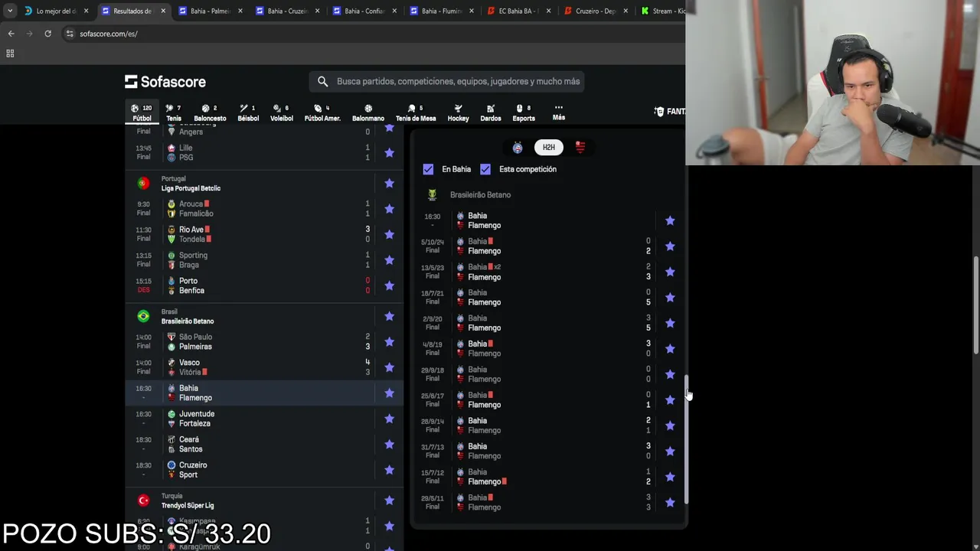The image size is (980, 551).
Task: Uncheck the En Bahia checkbox
Action: (428, 169)
